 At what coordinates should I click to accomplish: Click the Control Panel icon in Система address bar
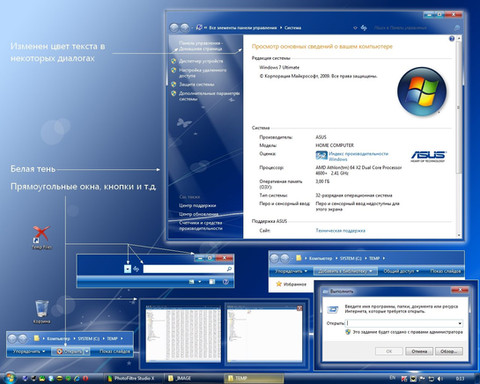click(x=199, y=27)
